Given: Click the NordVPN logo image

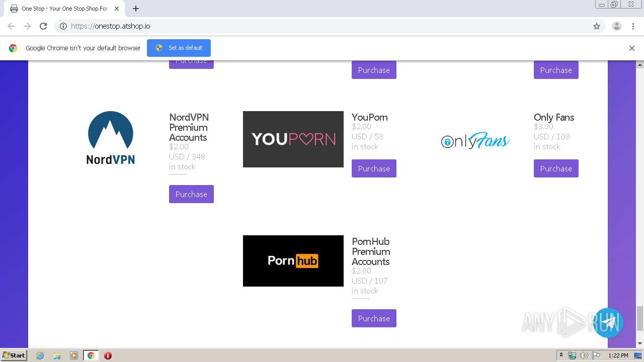Looking at the screenshot, I should point(111,138).
